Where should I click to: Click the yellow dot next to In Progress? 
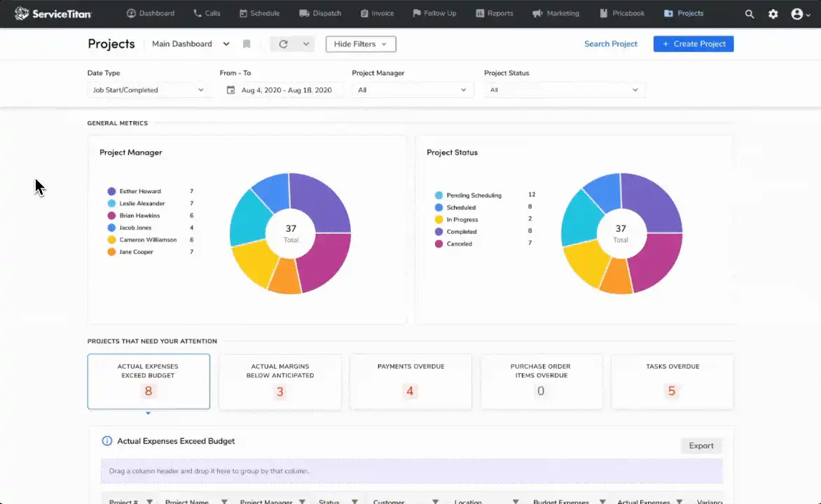tap(439, 220)
